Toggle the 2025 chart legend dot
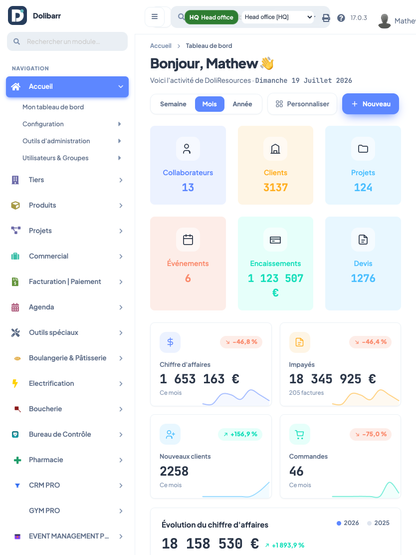The height and width of the screenshot is (555, 416). 369,523
